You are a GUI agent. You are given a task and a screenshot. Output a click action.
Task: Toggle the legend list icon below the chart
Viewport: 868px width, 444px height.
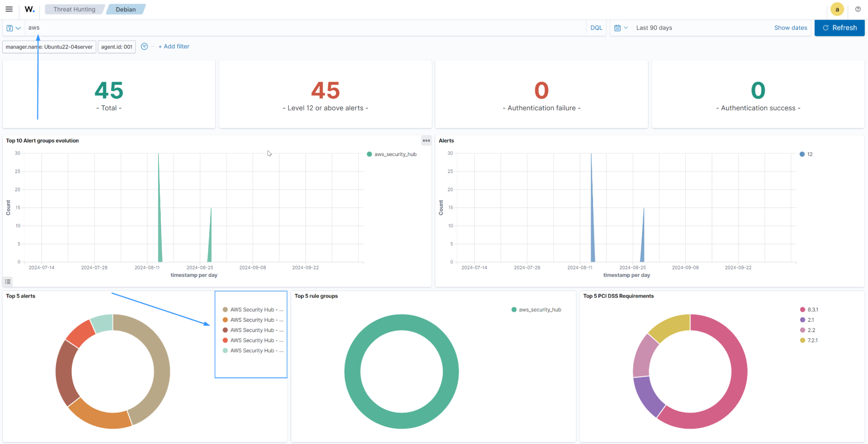7,282
